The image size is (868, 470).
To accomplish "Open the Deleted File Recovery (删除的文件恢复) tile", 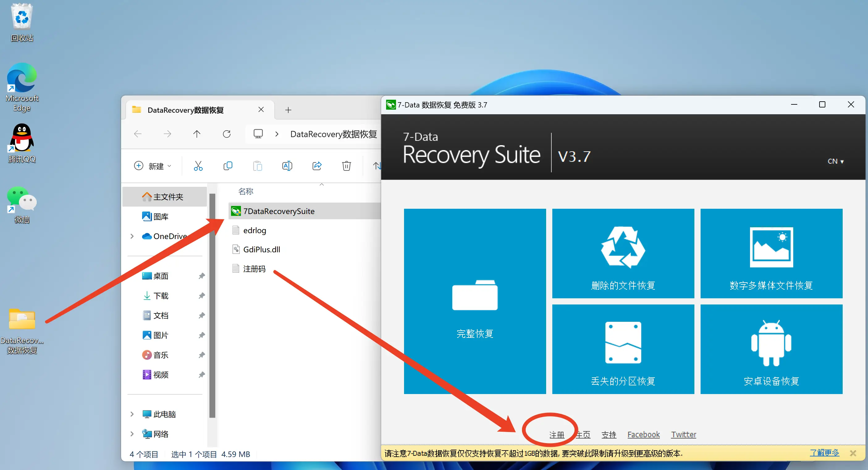I will [623, 253].
